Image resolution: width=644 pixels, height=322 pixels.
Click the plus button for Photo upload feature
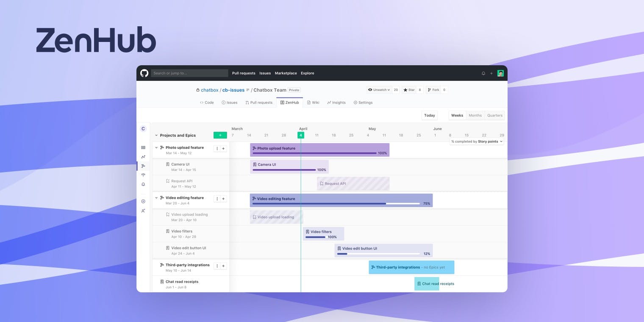(224, 149)
